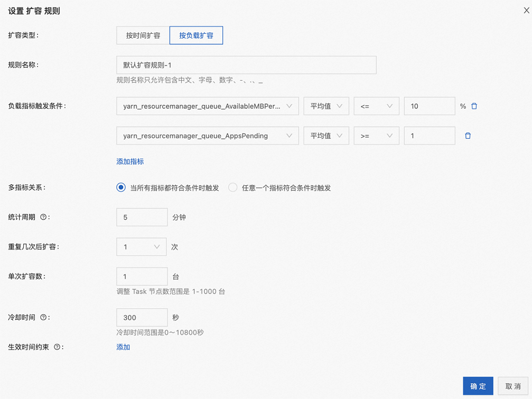Delete the AvailableMBPercent metric condition via trash icon
This screenshot has height=399, width=532.
[473, 106]
